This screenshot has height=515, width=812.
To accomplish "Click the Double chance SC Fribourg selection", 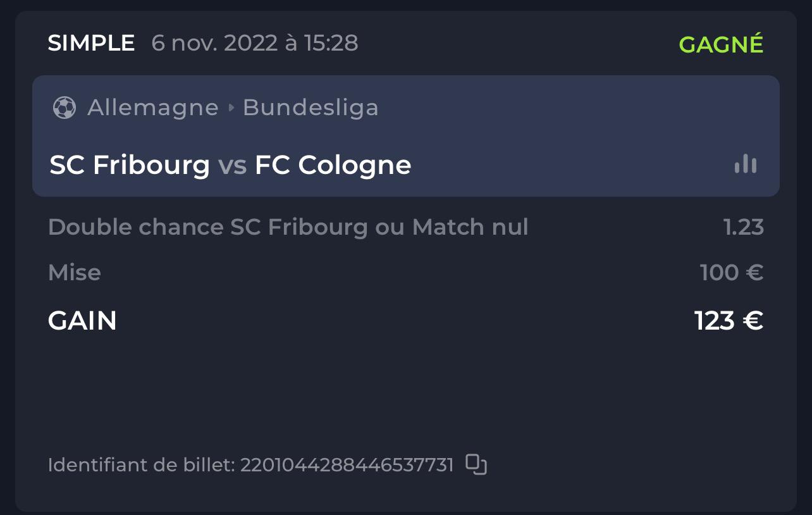I will (x=288, y=227).
